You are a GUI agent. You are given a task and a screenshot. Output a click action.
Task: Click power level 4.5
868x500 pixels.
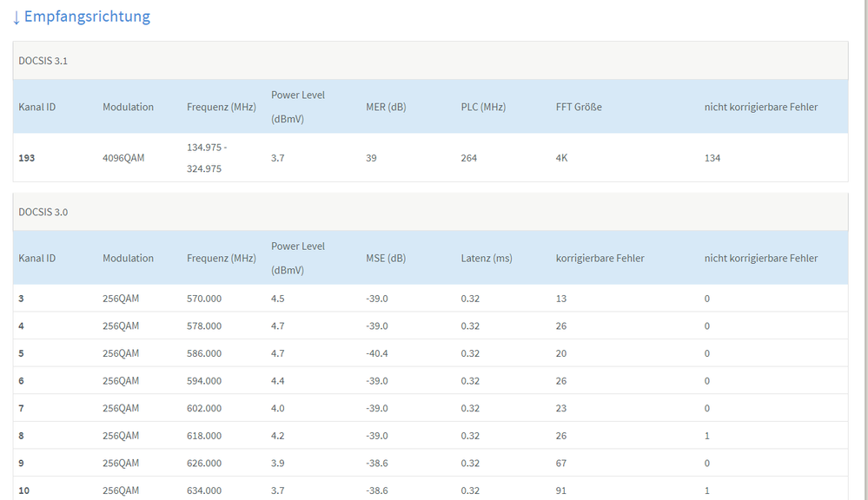click(x=278, y=299)
